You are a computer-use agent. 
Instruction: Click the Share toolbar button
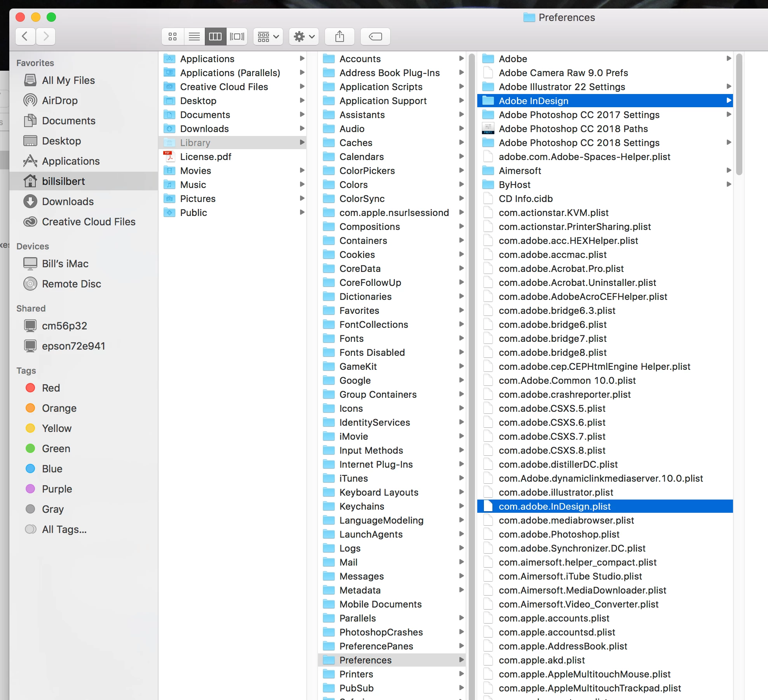point(339,37)
